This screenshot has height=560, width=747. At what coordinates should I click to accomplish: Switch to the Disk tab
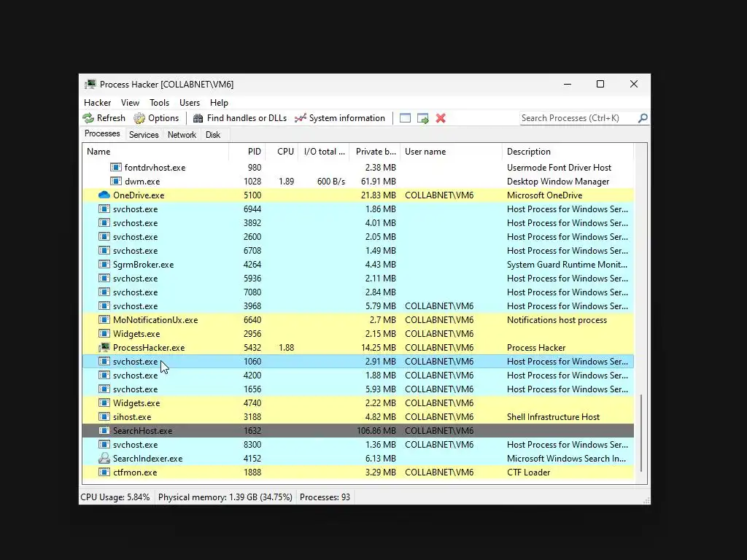213,135
